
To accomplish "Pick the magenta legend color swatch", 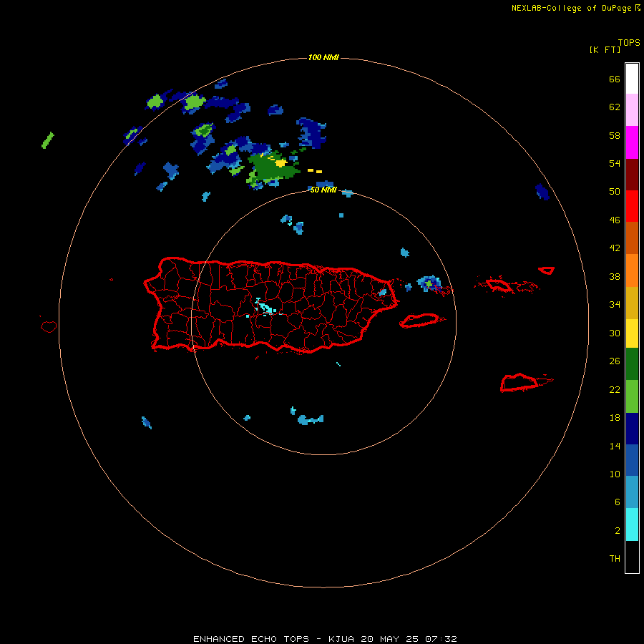I will click(632, 142).
